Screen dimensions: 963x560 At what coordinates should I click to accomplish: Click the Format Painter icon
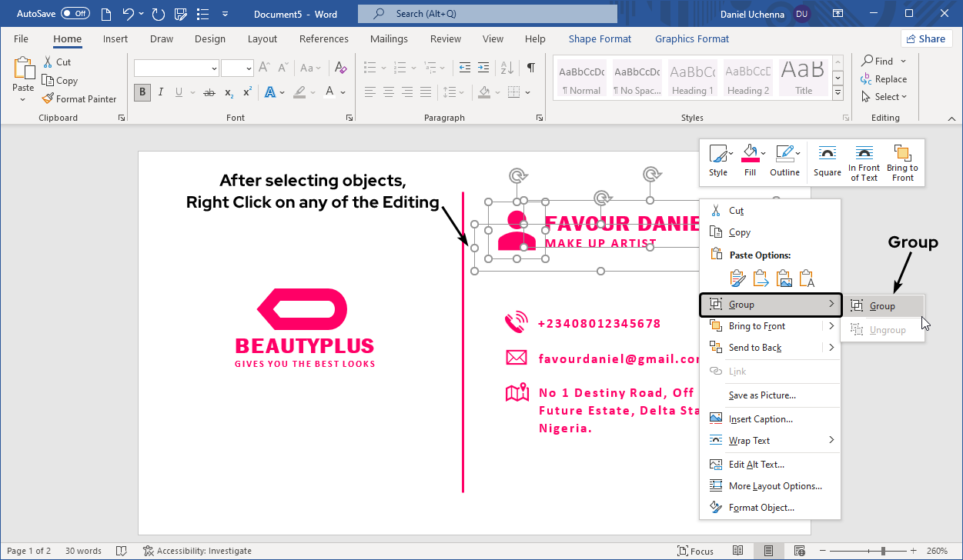coord(48,99)
